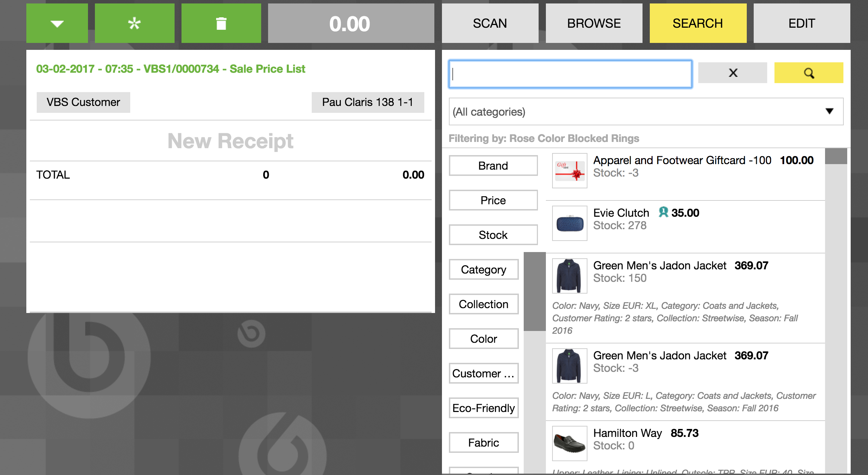Screen dimensions: 868x475
Task: Delete the receipt with the trash icon
Action: pos(221,23)
